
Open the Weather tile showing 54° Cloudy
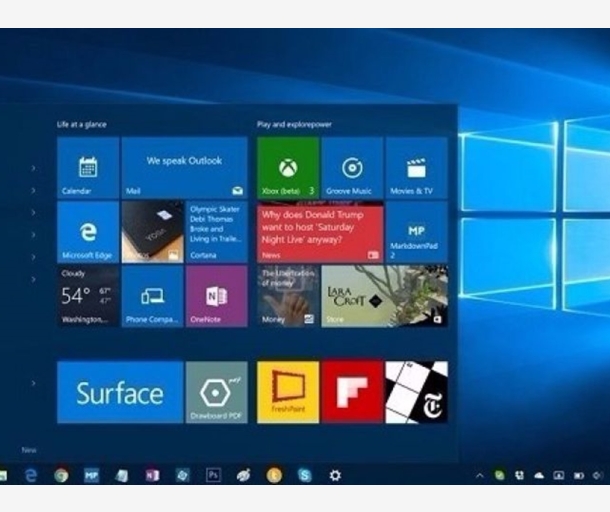point(88,296)
